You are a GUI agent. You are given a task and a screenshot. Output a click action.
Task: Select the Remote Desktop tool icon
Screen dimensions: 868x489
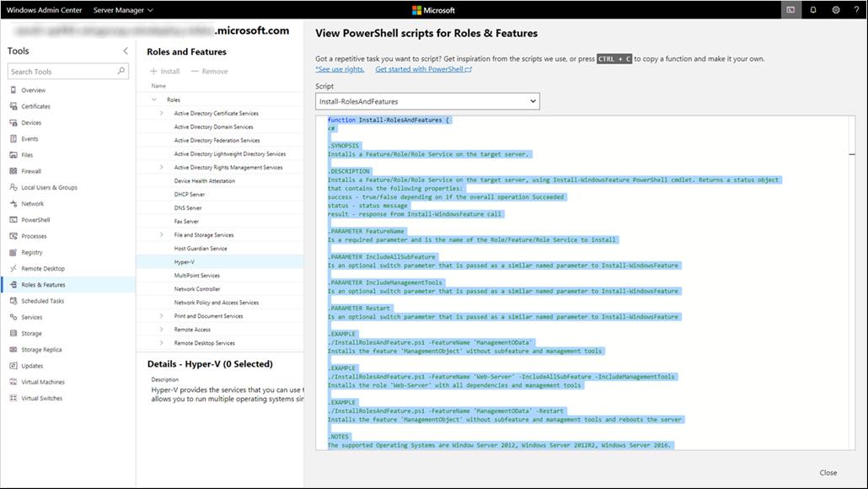[x=13, y=268]
